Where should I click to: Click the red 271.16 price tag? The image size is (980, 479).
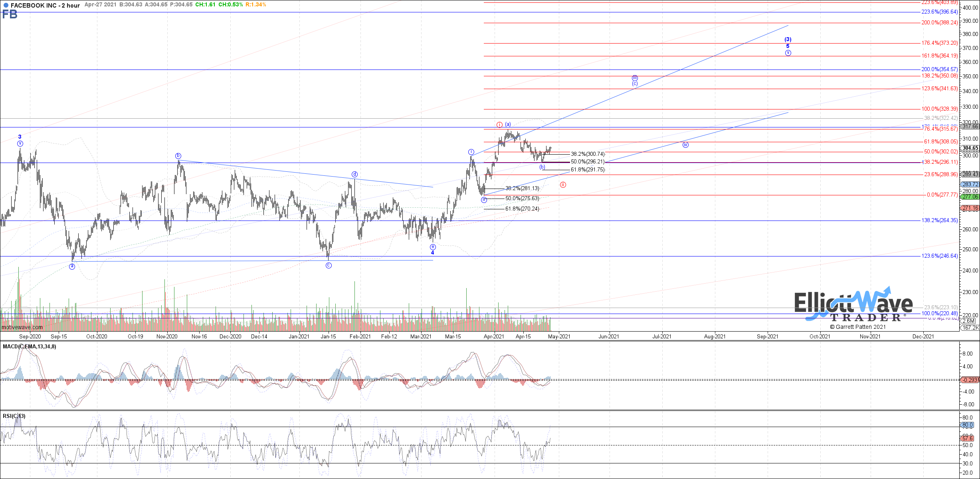pos(970,208)
